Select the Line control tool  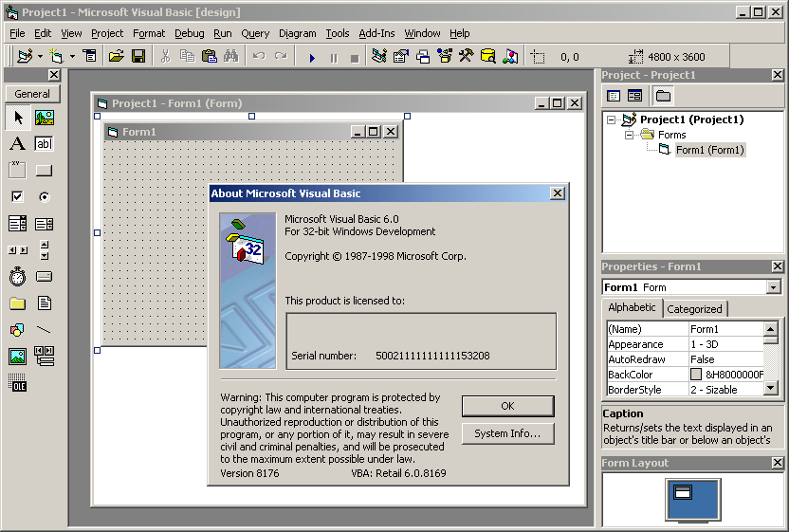pos(45,330)
